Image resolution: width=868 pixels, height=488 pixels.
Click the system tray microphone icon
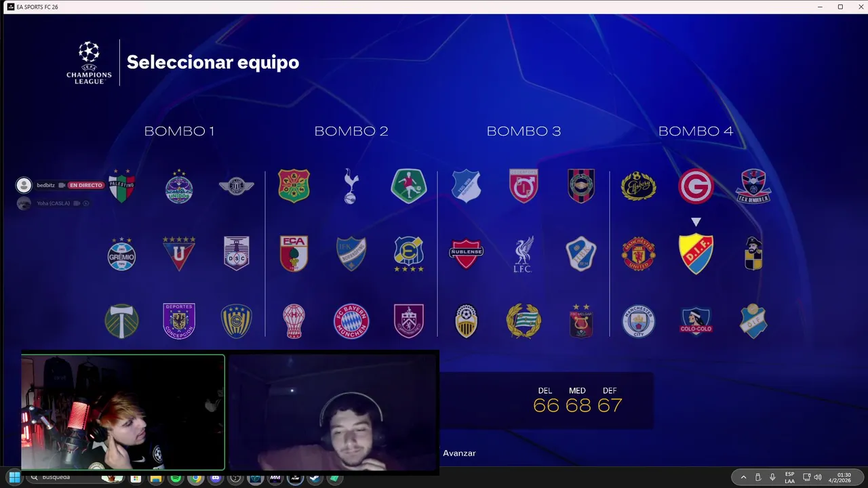[x=772, y=478]
